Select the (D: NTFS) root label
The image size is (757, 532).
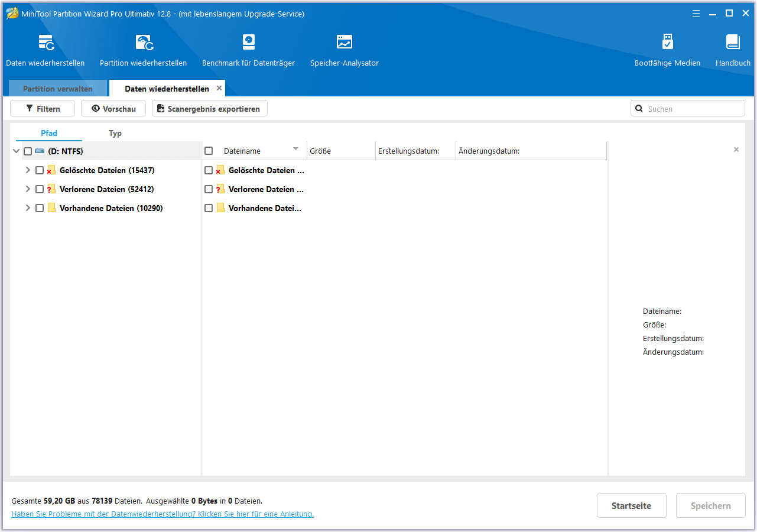coord(66,151)
